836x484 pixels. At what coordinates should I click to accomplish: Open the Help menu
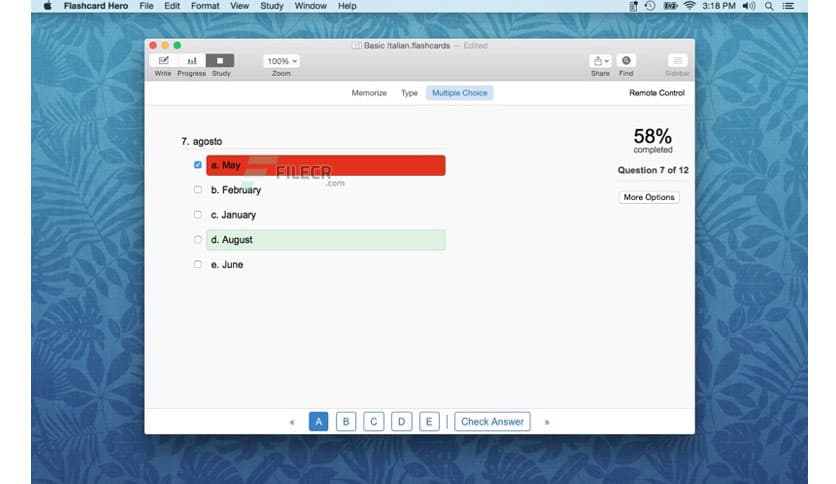[347, 6]
